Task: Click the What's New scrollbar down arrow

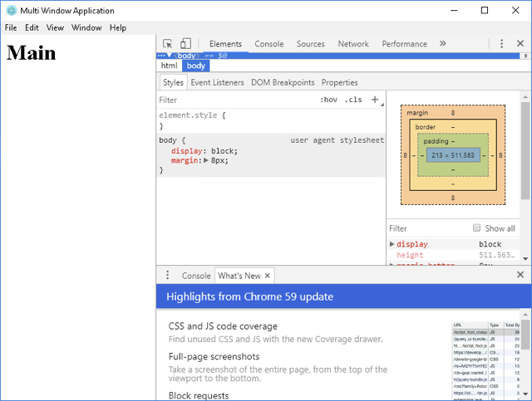Action: coord(525,394)
